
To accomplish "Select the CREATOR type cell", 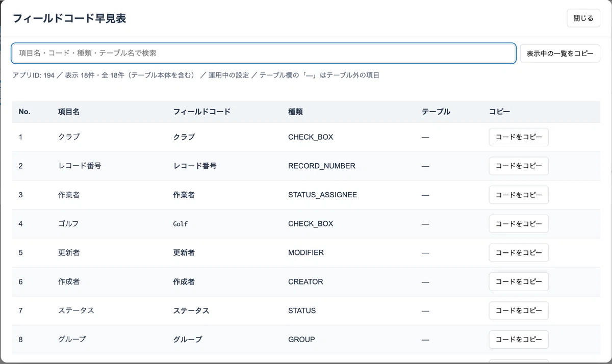I will [305, 281].
